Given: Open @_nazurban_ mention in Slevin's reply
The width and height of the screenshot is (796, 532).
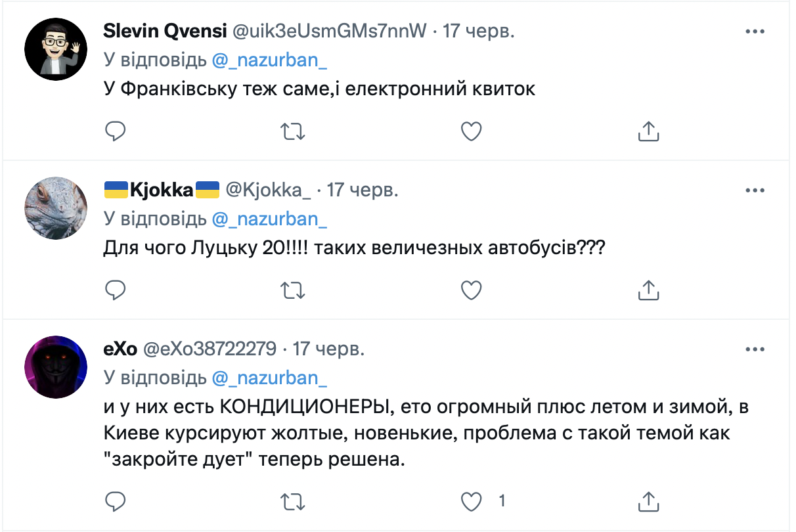Looking at the screenshot, I should (x=269, y=60).
